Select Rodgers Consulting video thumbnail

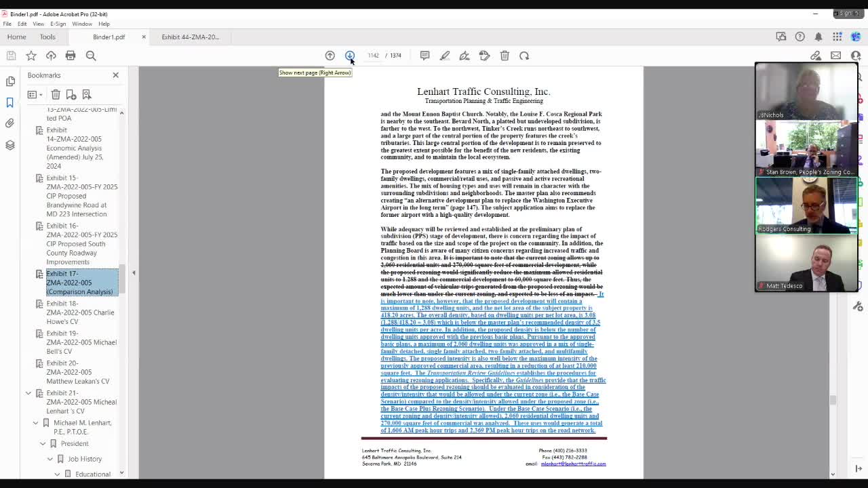click(806, 206)
